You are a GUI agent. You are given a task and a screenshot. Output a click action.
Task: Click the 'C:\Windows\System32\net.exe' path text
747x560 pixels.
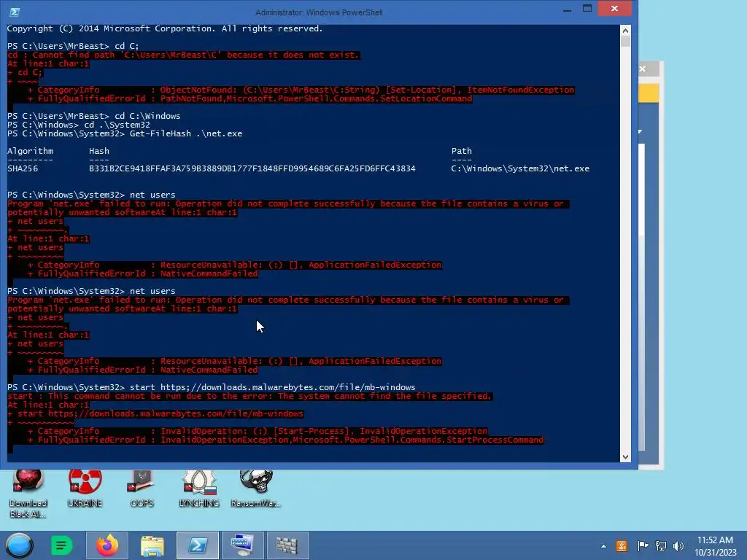point(520,168)
